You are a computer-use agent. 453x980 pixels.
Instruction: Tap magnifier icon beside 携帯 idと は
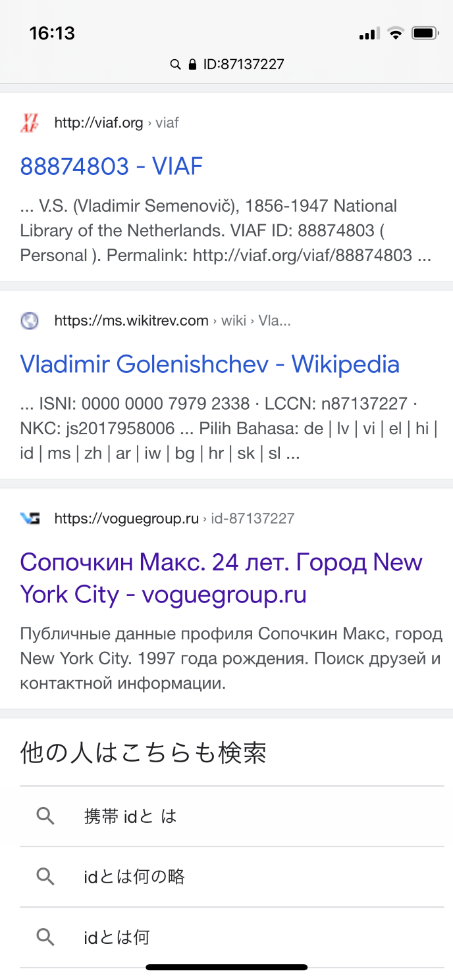(x=45, y=816)
